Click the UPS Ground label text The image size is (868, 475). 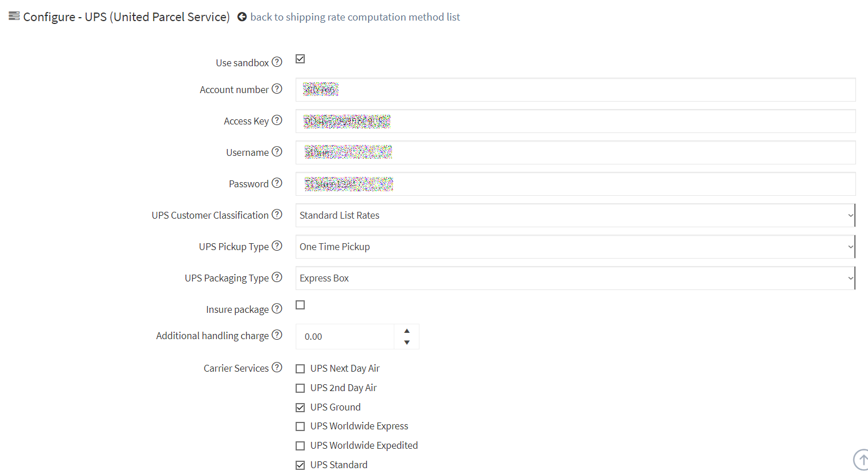click(x=336, y=407)
